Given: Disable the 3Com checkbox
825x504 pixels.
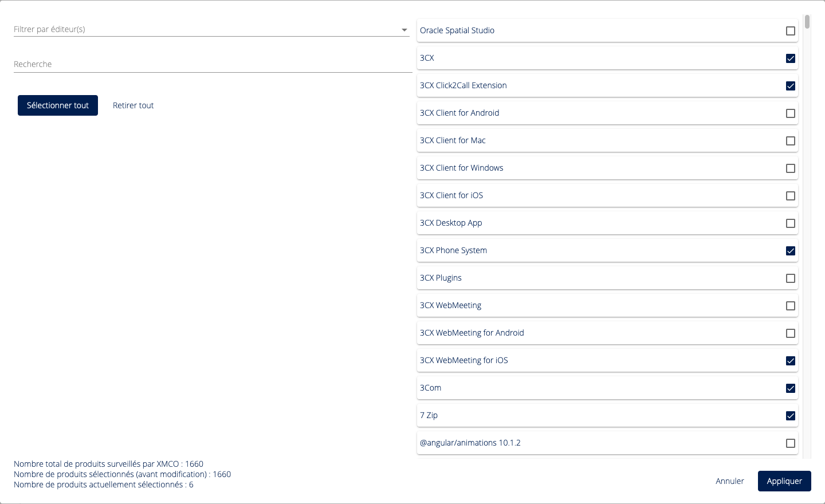Looking at the screenshot, I should pyautogui.click(x=791, y=388).
